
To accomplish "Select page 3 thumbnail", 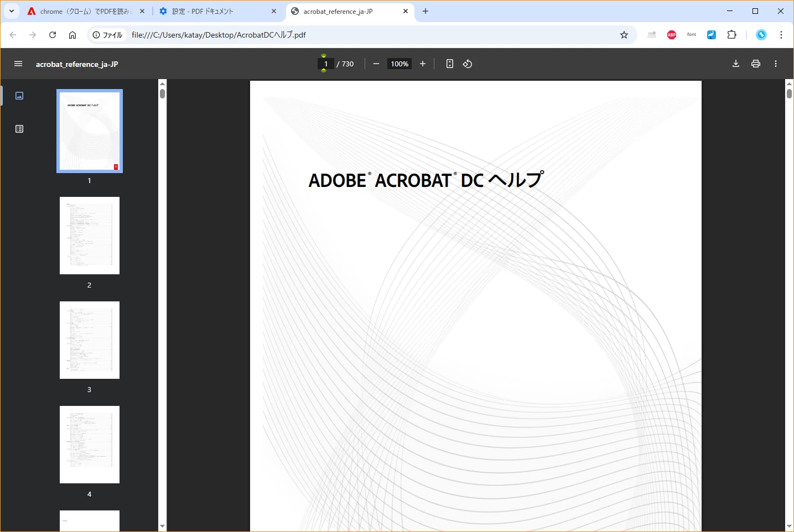I will click(90, 340).
